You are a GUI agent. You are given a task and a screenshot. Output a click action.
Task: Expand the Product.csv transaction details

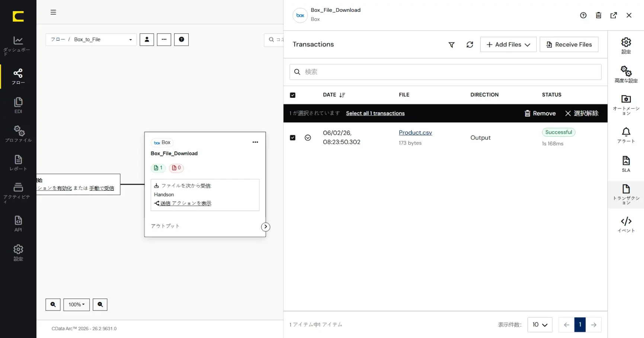tap(308, 138)
